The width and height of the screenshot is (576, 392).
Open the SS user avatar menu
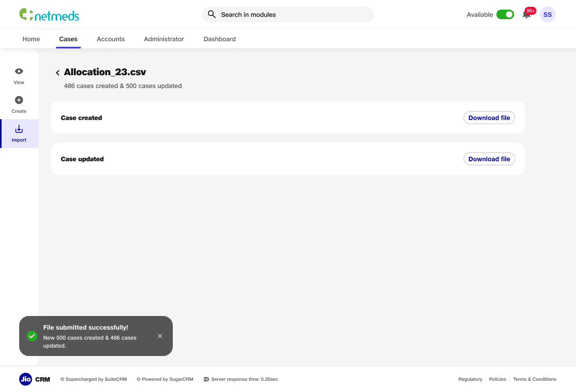point(548,14)
